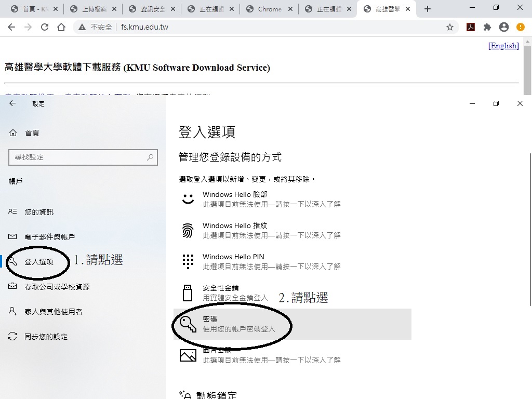Viewport: 532px width, 399px height.
Task: Maximize the 設定 window
Action: (496, 103)
